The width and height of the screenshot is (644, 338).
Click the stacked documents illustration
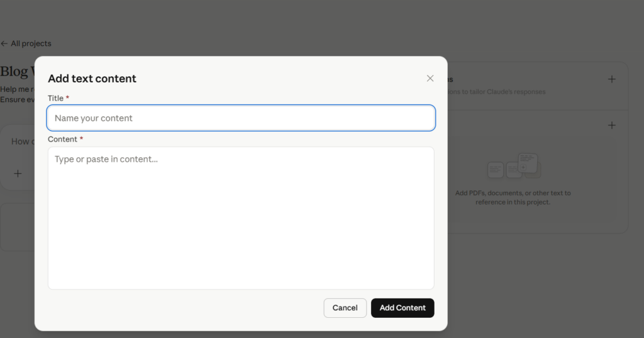514,167
